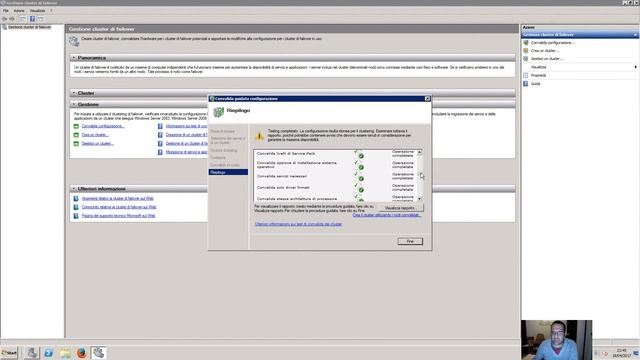Click the blue help icon in the toolbar
The width and height of the screenshot is (640, 360).
click(32, 19)
